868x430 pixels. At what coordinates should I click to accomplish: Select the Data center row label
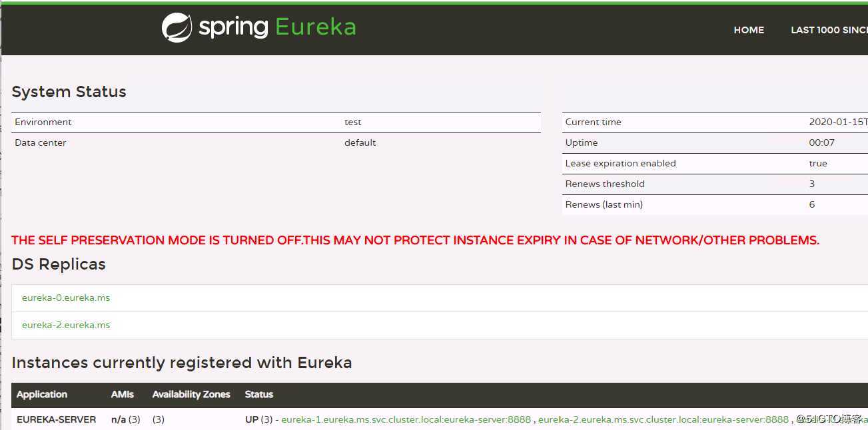(41, 142)
